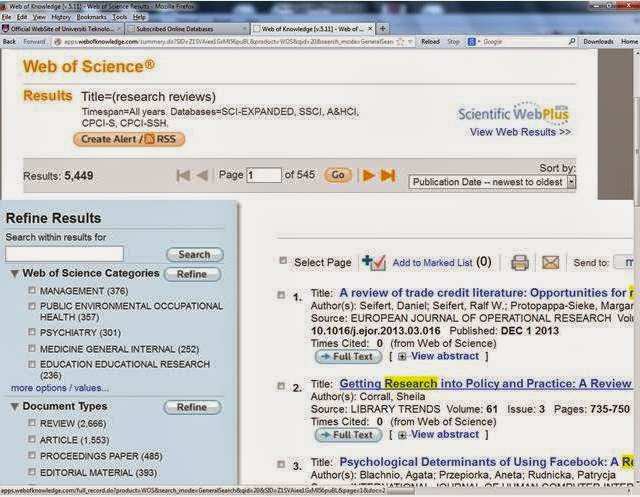This screenshot has height=497, width=640.
Task: Collapse Document Types section
Action: pyautogui.click(x=14, y=407)
